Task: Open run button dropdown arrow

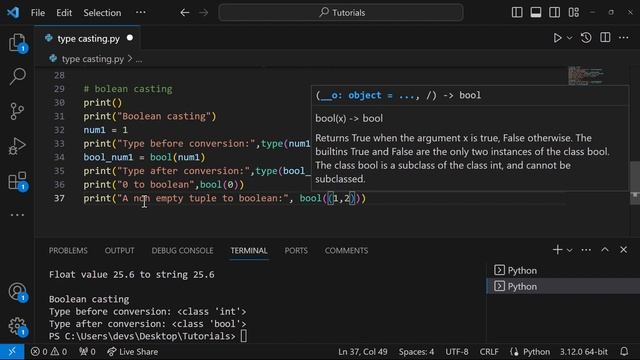Action: [x=569, y=38]
